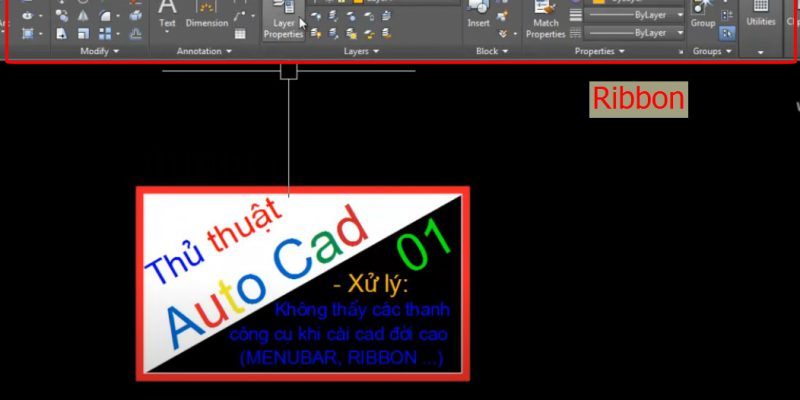The height and width of the screenshot is (400, 800).
Task: Click the Thaw All Layers icon
Action: pyautogui.click(x=351, y=34)
